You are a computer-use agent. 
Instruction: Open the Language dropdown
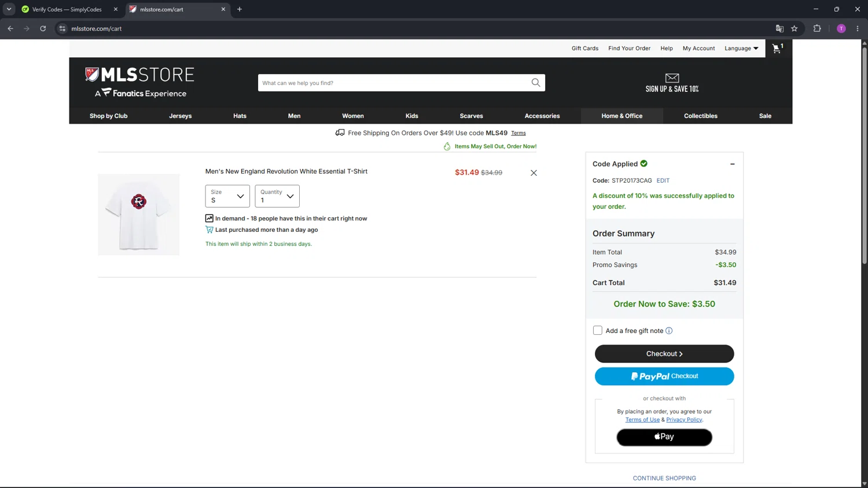(x=741, y=49)
